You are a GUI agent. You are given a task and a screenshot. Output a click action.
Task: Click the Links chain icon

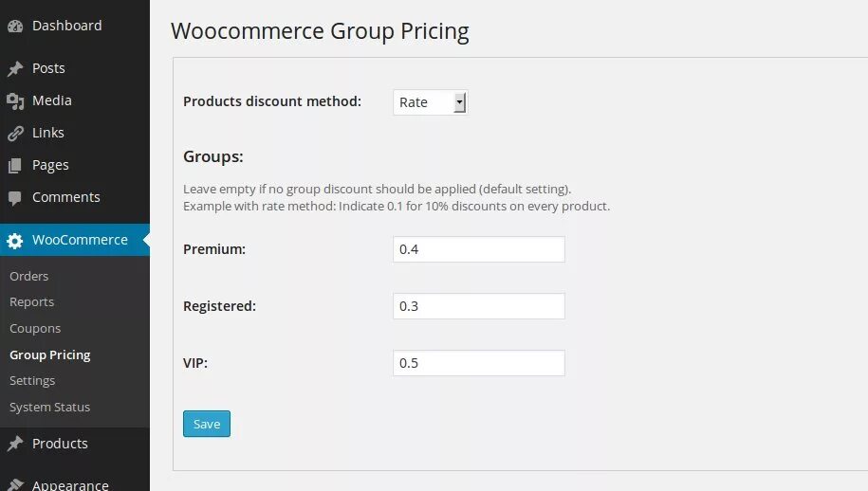coord(15,134)
